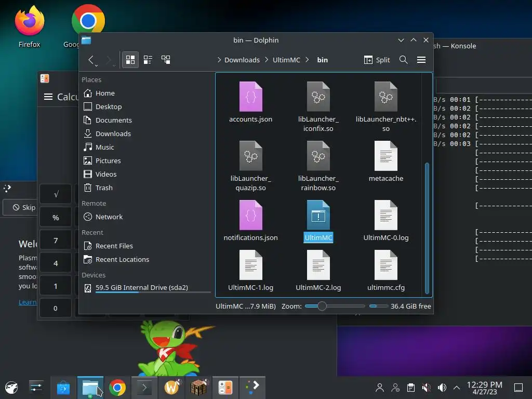Screen dimensions: 532x399
Task: Open Dolphin's search icon
Action: [403, 60]
